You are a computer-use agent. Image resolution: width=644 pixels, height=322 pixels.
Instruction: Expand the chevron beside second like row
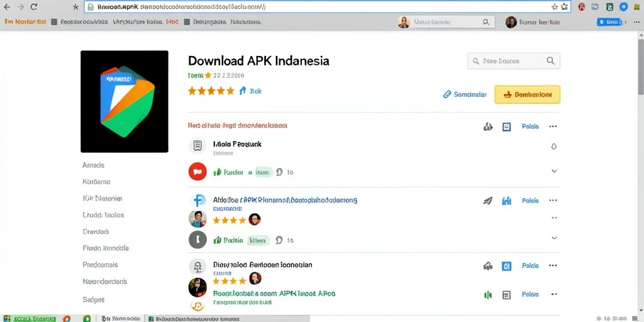pyautogui.click(x=554, y=238)
